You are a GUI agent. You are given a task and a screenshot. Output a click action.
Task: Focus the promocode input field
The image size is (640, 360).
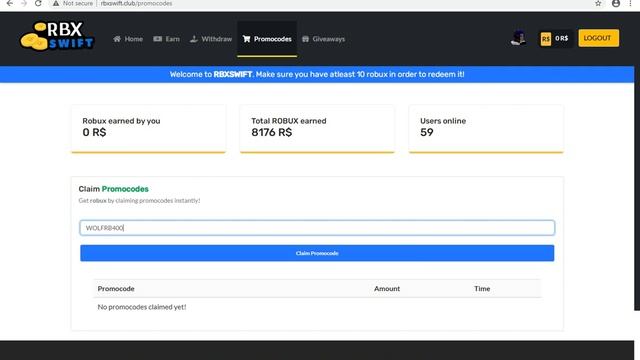[317, 228]
